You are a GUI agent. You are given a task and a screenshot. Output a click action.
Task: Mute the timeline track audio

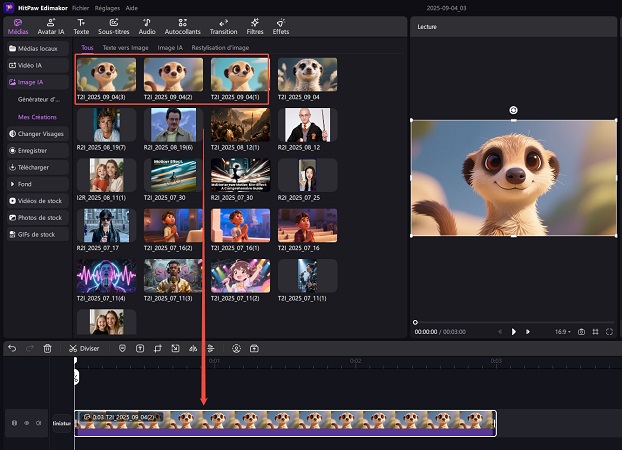(x=38, y=423)
